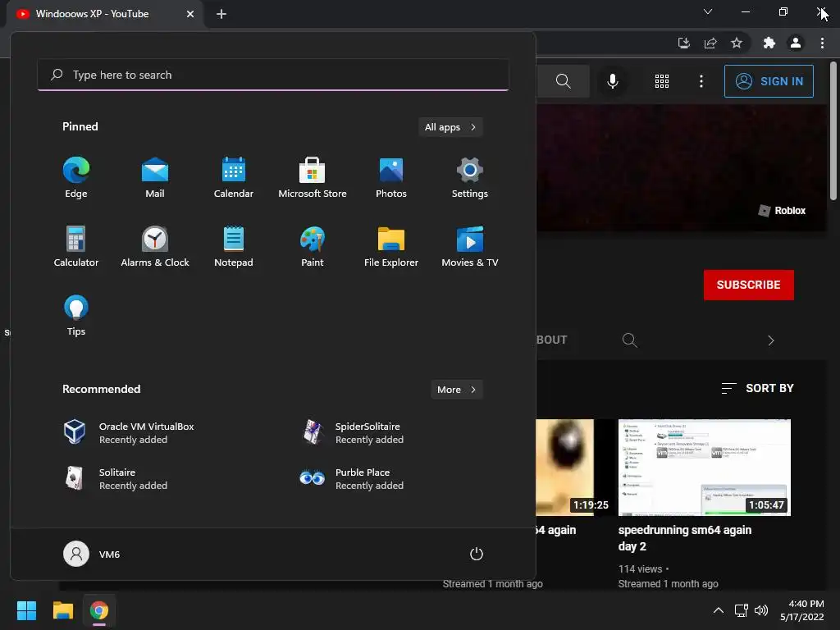
Task: Bookmark this page with star icon
Action: (737, 43)
